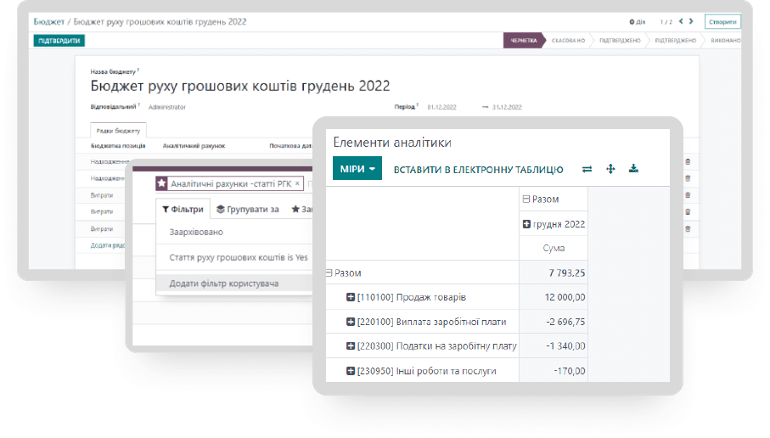The image size is (770, 438).
Task: Expand the [220100] Виплата заробітної плати row
Action: click(x=351, y=322)
